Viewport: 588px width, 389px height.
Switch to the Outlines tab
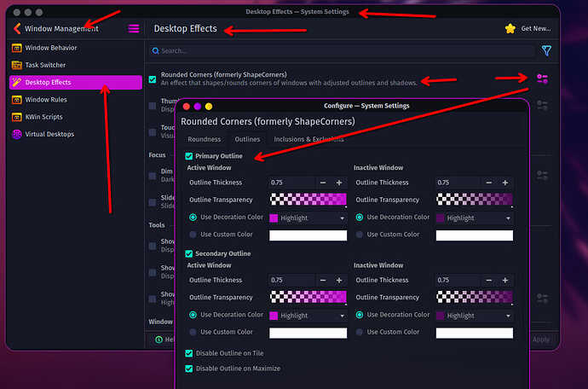click(247, 139)
